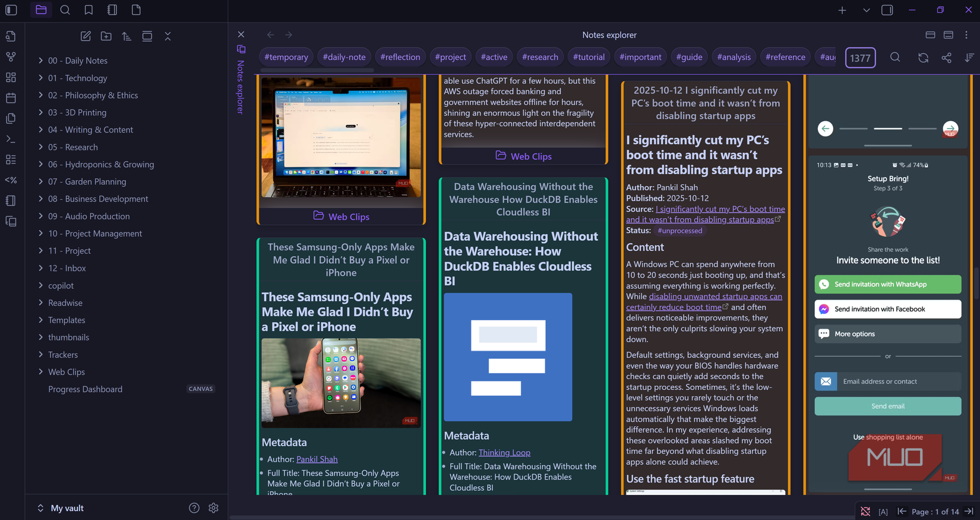Open the Progress Dashboard canvas file
Image resolution: width=980 pixels, height=520 pixels.
85,389
